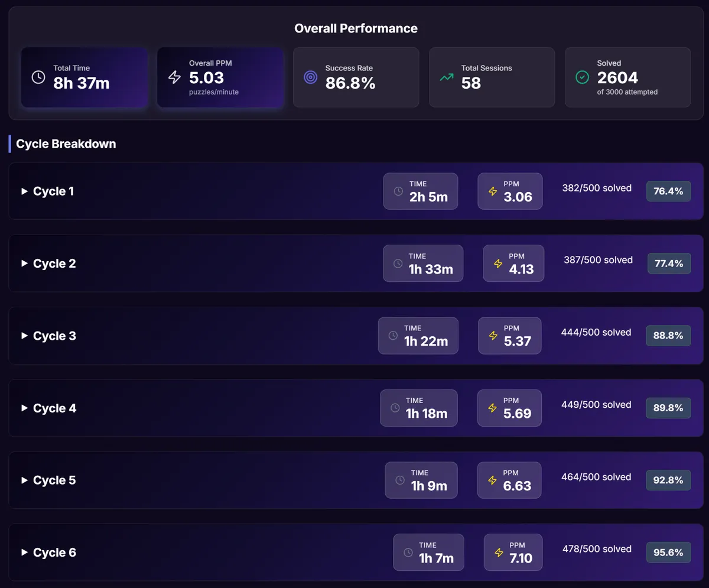This screenshot has width=709, height=588.
Task: Click the Cycle 4 time 1h 18m box
Action: click(x=418, y=408)
